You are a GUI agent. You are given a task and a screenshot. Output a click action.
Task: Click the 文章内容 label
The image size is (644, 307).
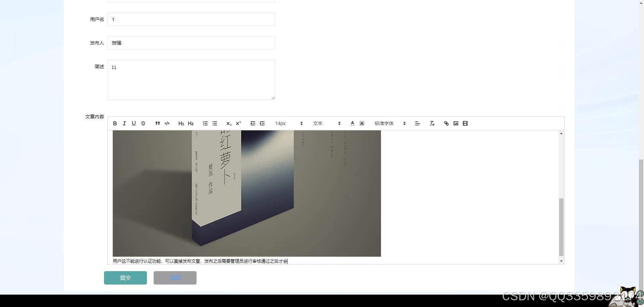tap(95, 117)
